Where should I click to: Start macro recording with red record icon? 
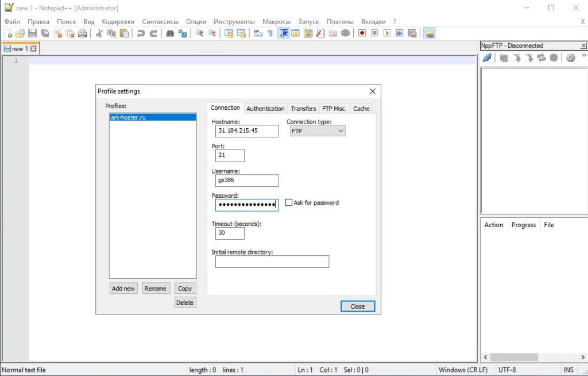362,33
